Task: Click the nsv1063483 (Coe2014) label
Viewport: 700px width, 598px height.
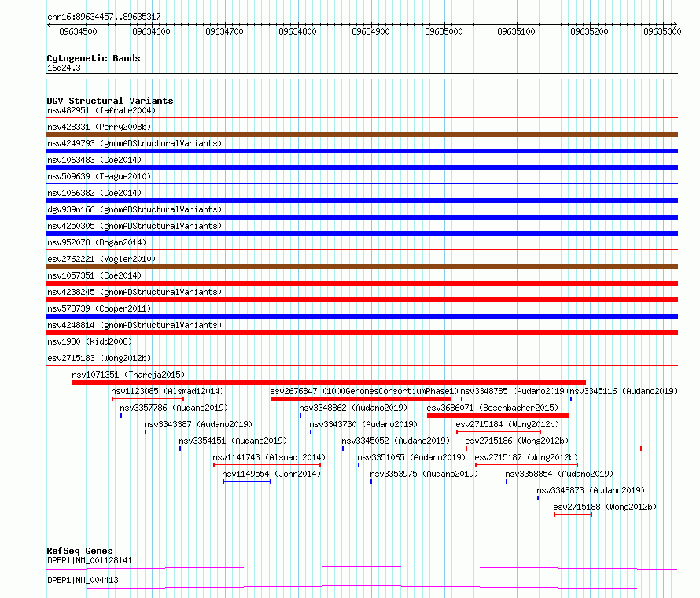Action: pyautogui.click(x=94, y=160)
